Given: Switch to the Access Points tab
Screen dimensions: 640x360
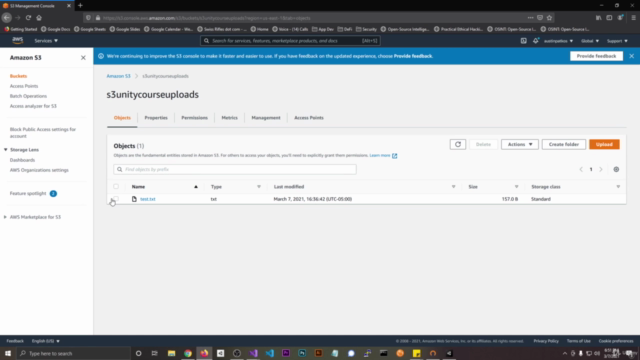Looking at the screenshot, I should (x=309, y=118).
